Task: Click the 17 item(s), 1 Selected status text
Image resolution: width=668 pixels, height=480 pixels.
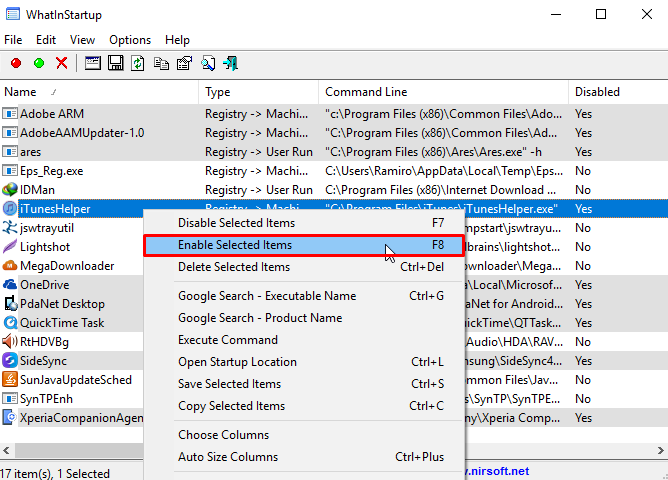Action: 55,473
